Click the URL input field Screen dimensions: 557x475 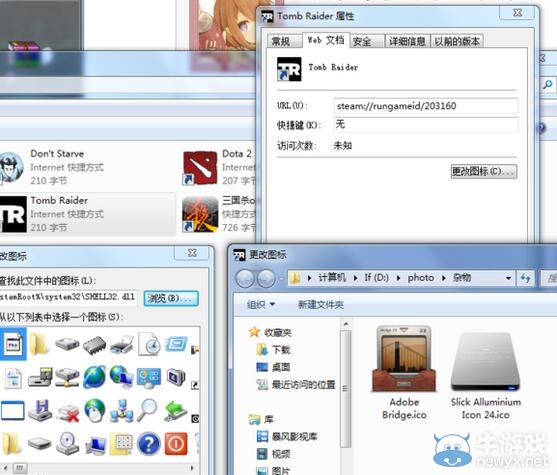click(x=426, y=106)
